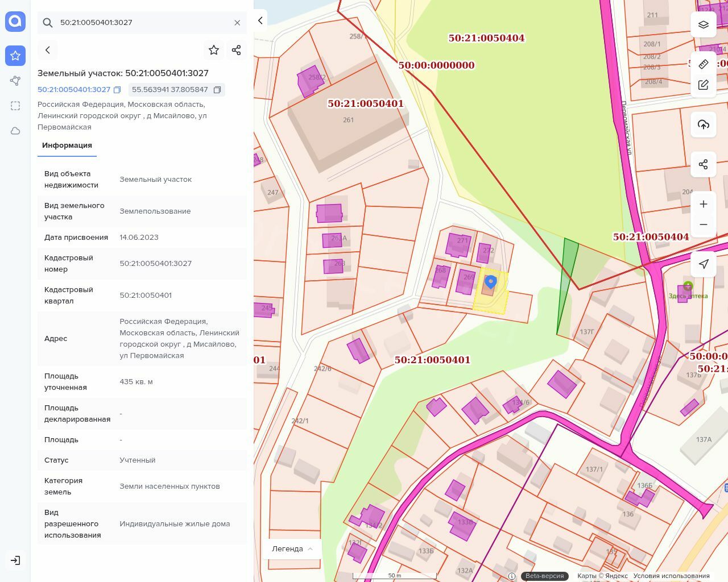Image resolution: width=728 pixels, height=582 pixels.
Task: Clear the search field text
Action: (237, 23)
